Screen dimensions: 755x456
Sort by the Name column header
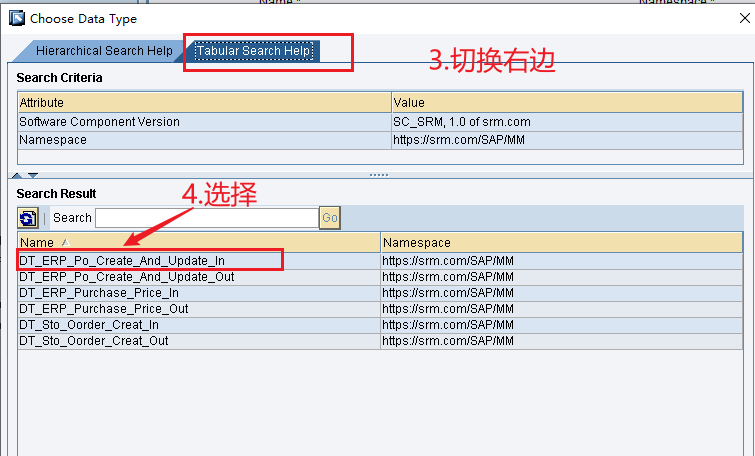click(199, 243)
